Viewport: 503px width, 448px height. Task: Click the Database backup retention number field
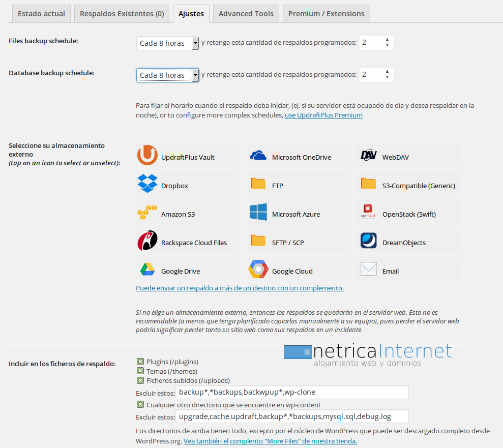[376, 74]
